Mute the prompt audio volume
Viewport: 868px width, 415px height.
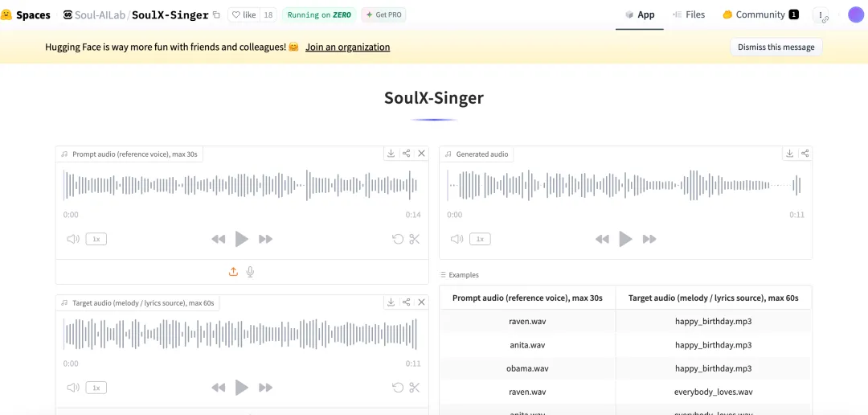(73, 239)
